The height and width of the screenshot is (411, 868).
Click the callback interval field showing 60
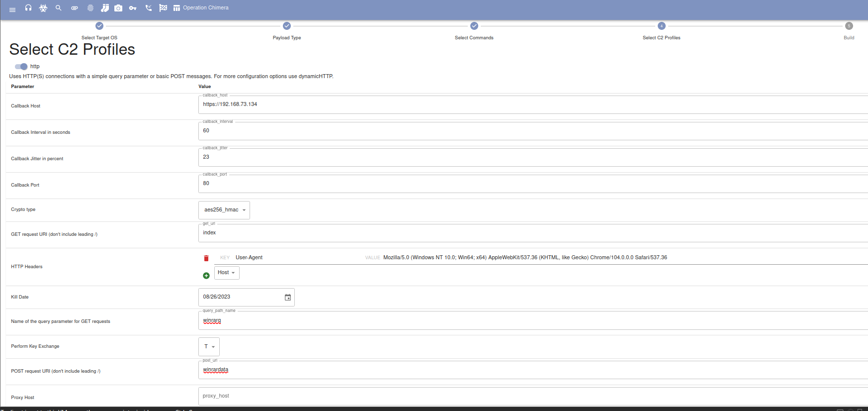coord(533,131)
